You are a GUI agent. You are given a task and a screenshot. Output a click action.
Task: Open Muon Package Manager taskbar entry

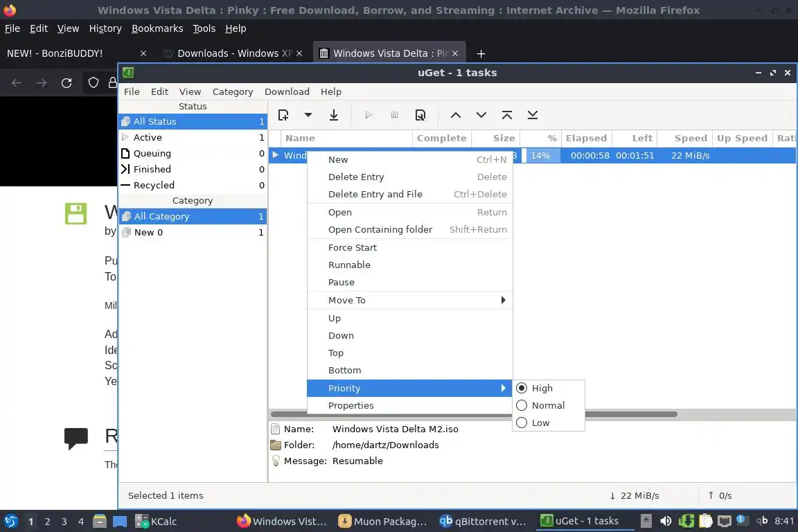[382, 522]
